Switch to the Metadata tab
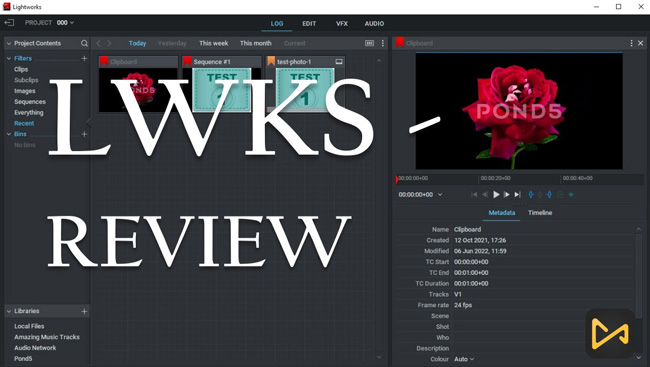This screenshot has height=367, width=650. [502, 213]
